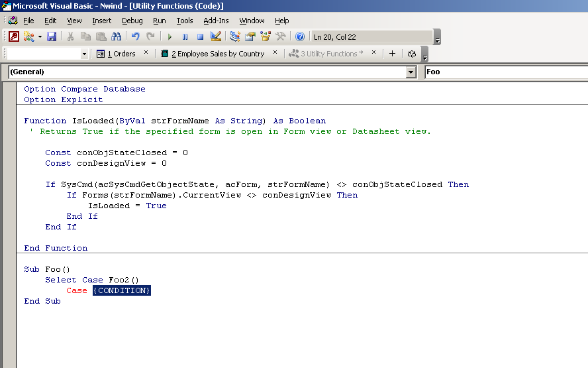Viewport: 588px width, 368px height.
Task: Open the View menu
Action: [74, 21]
